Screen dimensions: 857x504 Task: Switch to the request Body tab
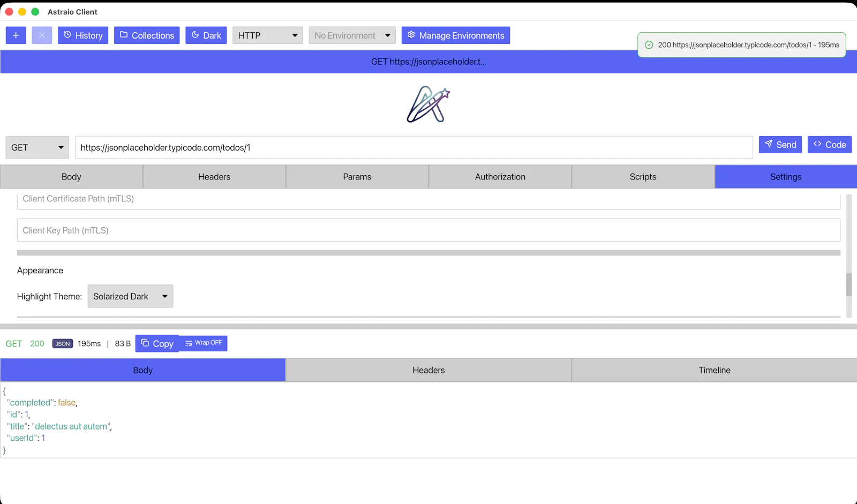[71, 177]
